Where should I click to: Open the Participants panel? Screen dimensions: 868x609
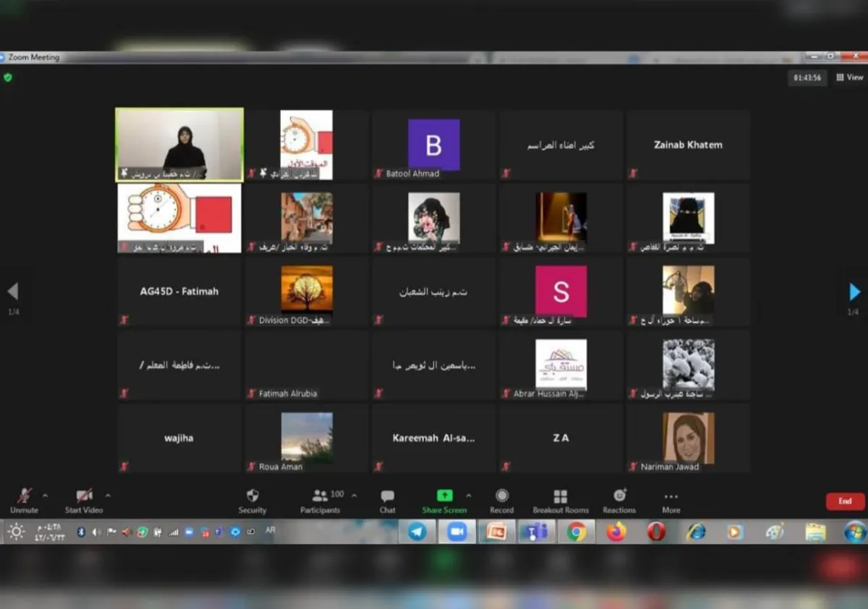point(320,501)
